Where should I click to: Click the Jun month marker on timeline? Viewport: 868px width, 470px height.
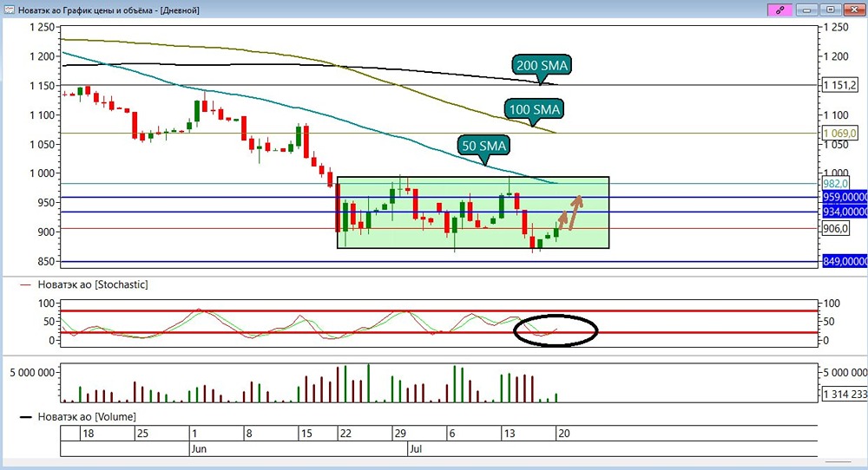(199, 448)
